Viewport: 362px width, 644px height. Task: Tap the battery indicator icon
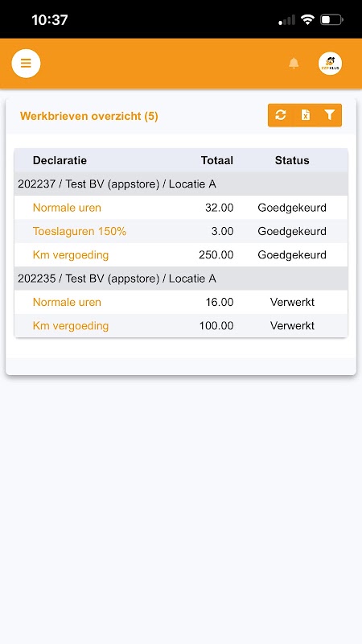pos(331,19)
